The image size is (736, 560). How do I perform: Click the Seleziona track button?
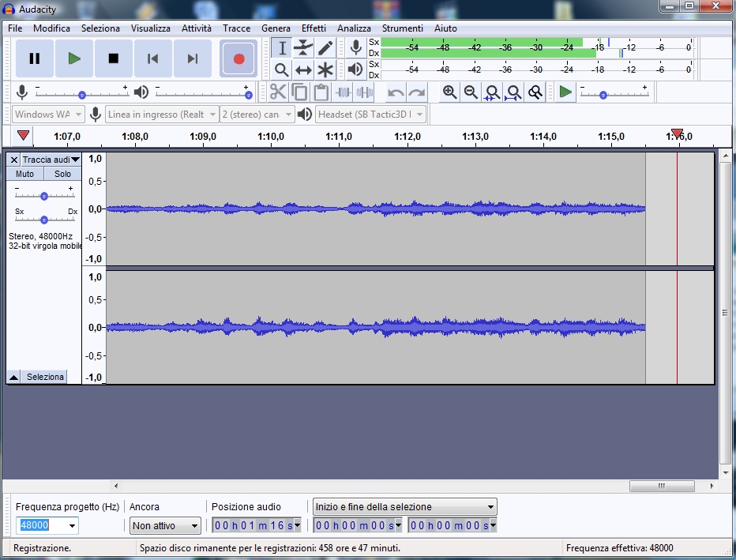pyautogui.click(x=45, y=377)
